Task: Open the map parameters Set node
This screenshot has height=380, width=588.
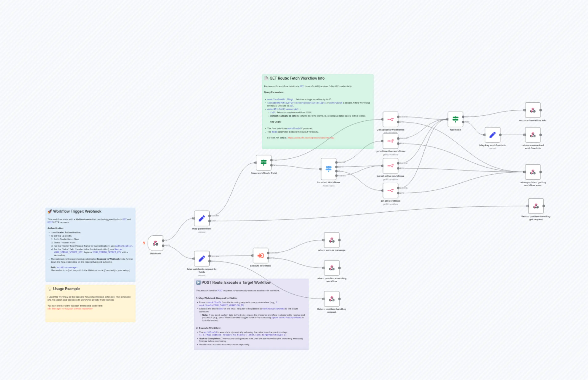Action: (x=202, y=218)
